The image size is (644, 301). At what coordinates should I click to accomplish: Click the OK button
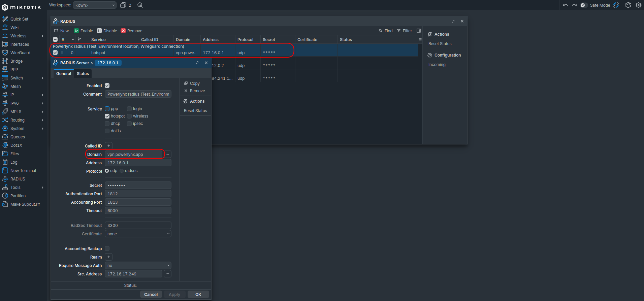[x=198, y=295]
